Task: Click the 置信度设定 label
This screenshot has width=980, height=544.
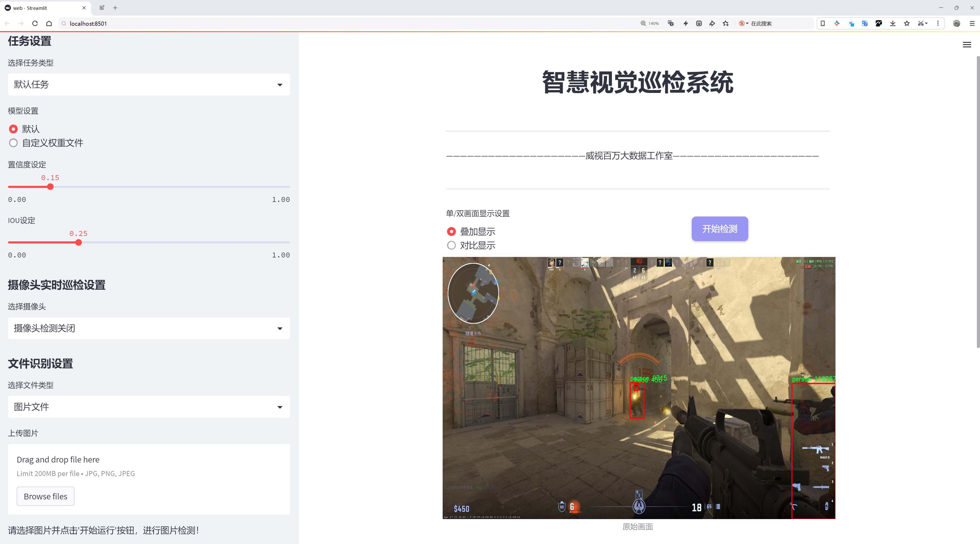Action: [x=27, y=165]
